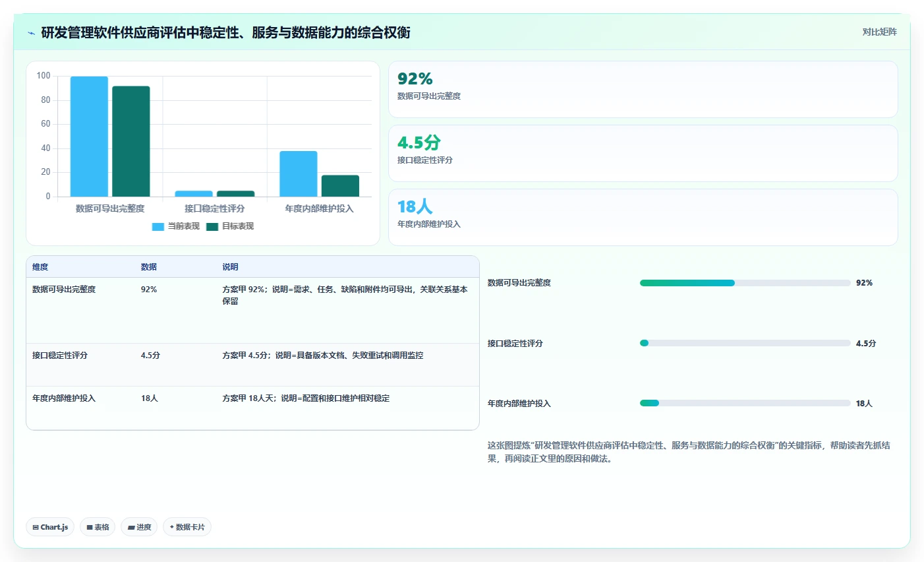Click the blue 当前表现 legend swatch
This screenshot has width=924, height=562.
click(158, 226)
